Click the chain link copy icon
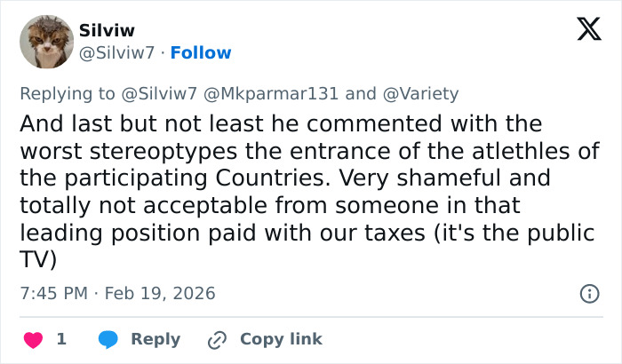 (217, 339)
